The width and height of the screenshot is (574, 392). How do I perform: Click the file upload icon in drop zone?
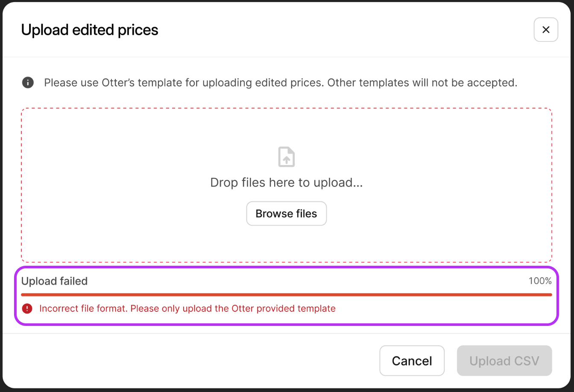tap(286, 157)
